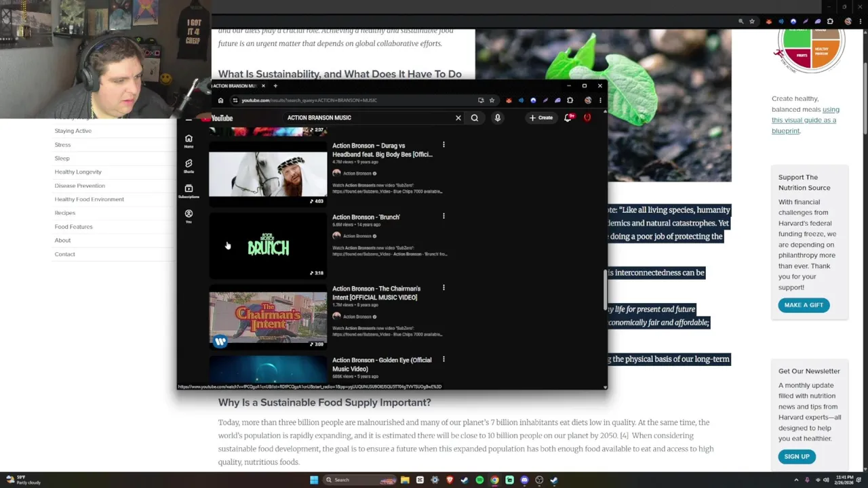Bookmark Harvard page with star icon
The image size is (868, 488).
(x=752, y=22)
